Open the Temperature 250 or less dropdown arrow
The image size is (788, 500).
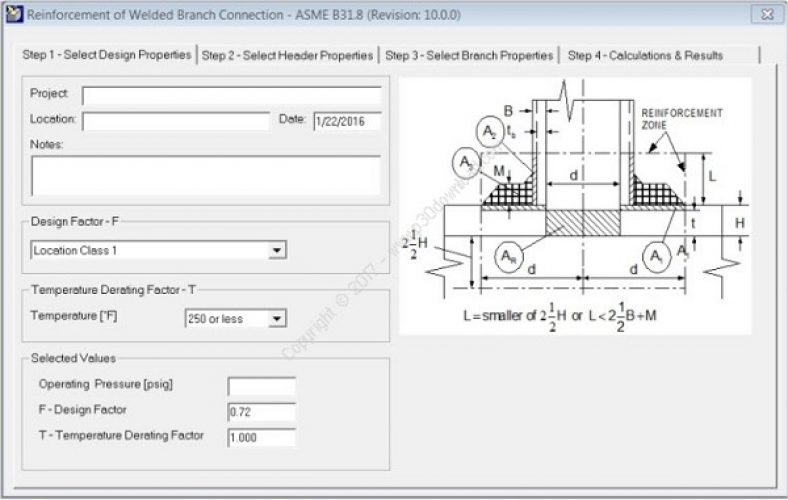coord(277,319)
